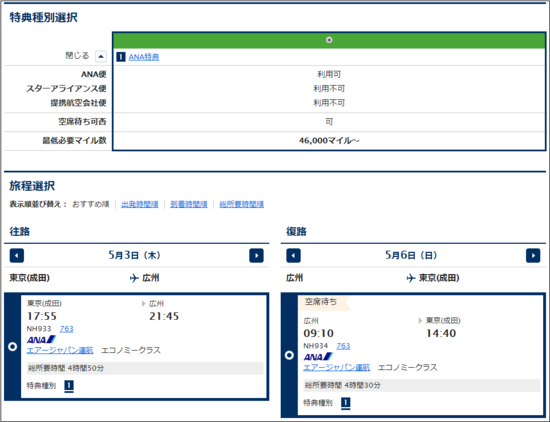The image size is (550, 422).
Task: Sort itineraries by 出発時間順
Action: pyautogui.click(x=140, y=204)
